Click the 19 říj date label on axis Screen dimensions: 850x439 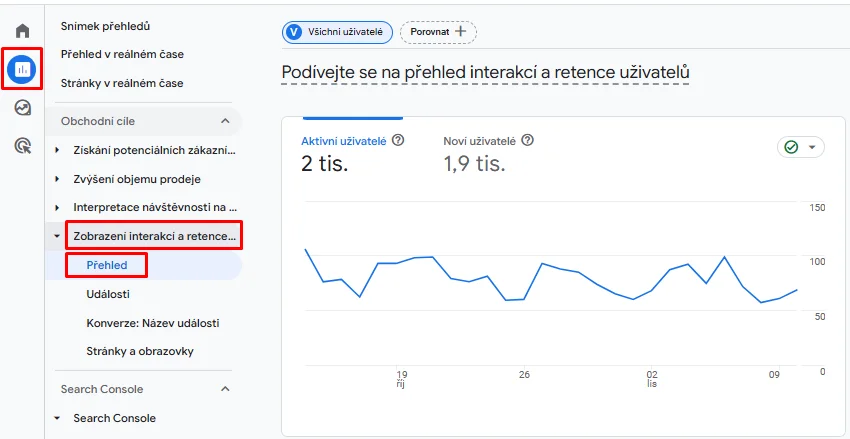(x=401, y=379)
